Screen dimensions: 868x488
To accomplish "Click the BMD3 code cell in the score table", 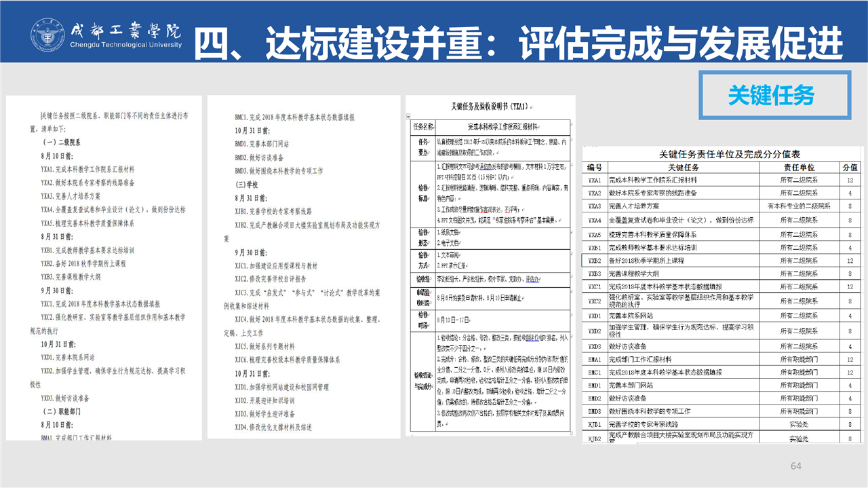I will pyautogui.click(x=595, y=411).
